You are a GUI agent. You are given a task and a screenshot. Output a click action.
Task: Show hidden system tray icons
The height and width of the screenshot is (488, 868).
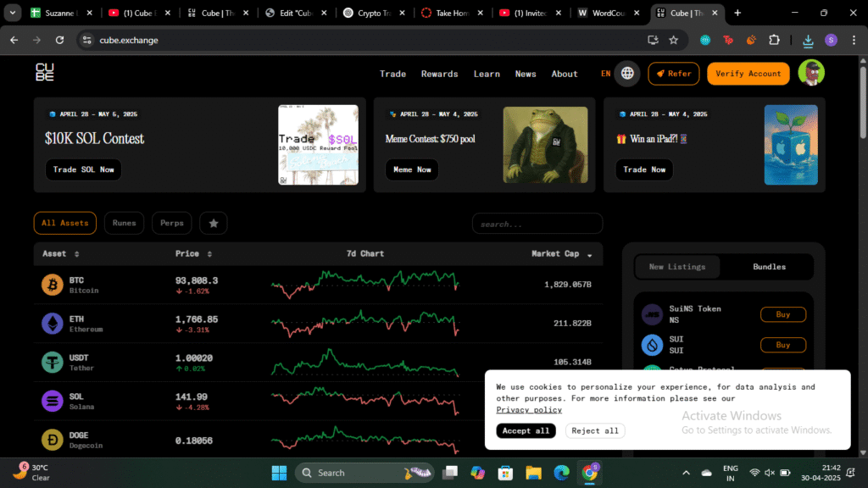pos(686,473)
